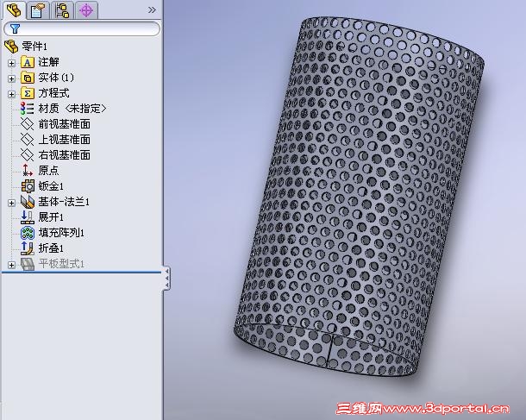
Task: Select the 平板型式1 flat pattern icon
Action: (x=28, y=264)
